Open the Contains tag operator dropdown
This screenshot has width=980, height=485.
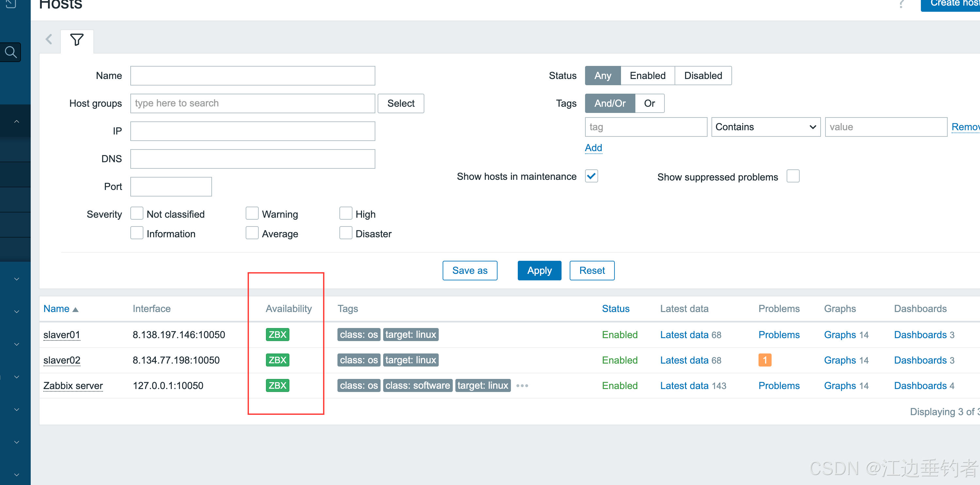point(765,127)
